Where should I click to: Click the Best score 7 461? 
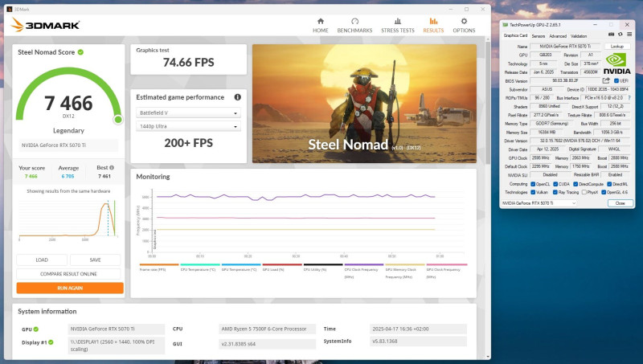click(x=104, y=176)
